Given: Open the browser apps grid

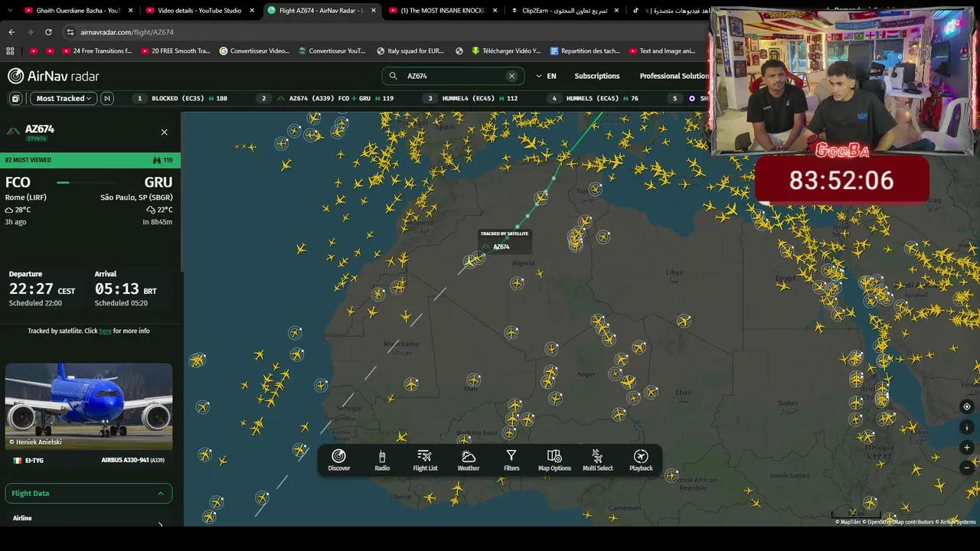Looking at the screenshot, I should click(x=10, y=51).
